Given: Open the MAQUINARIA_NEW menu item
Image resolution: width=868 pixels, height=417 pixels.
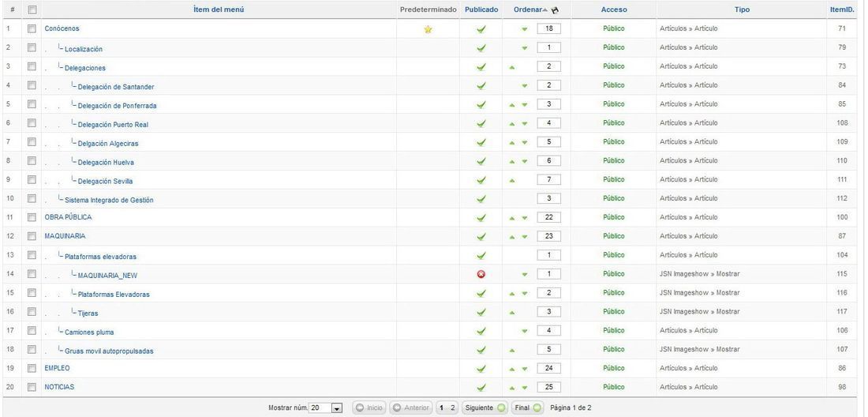Looking at the screenshot, I should tap(107, 276).
